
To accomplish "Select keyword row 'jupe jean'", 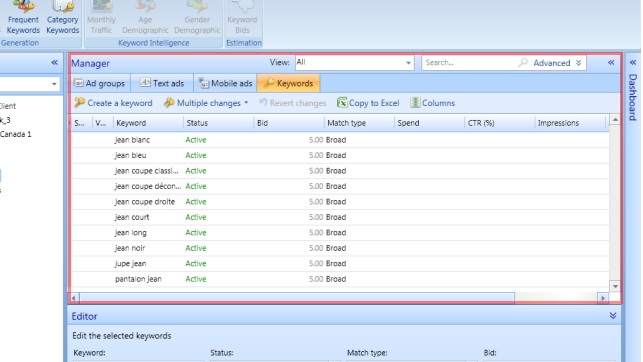I will coord(340,264).
